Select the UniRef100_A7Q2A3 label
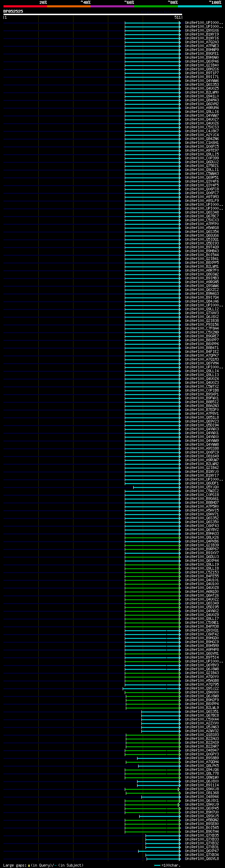Image resolution: width=225 pixels, height=868 pixels. [202, 42]
